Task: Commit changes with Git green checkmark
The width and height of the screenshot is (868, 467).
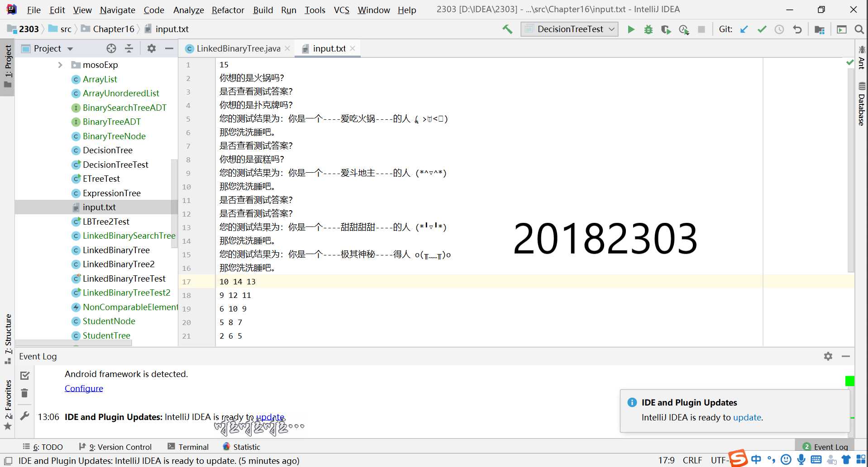Action: (x=762, y=29)
